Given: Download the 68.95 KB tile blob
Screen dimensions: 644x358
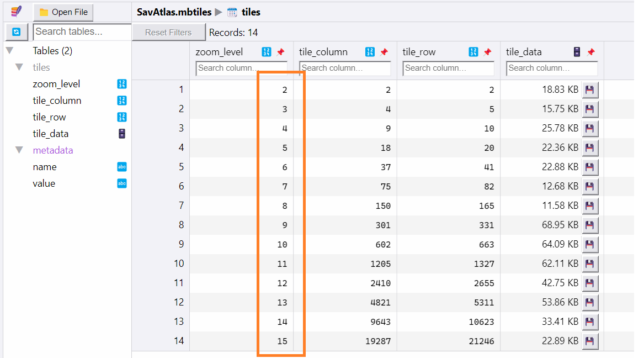Looking at the screenshot, I should pos(589,225).
